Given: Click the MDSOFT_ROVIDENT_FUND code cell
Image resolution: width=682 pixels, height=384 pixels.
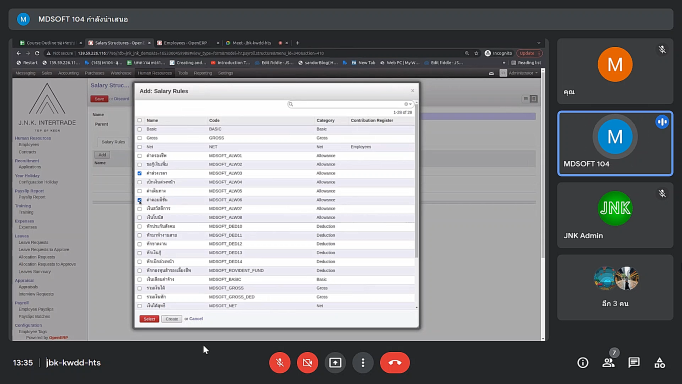Looking at the screenshot, I should pyautogui.click(x=236, y=270).
